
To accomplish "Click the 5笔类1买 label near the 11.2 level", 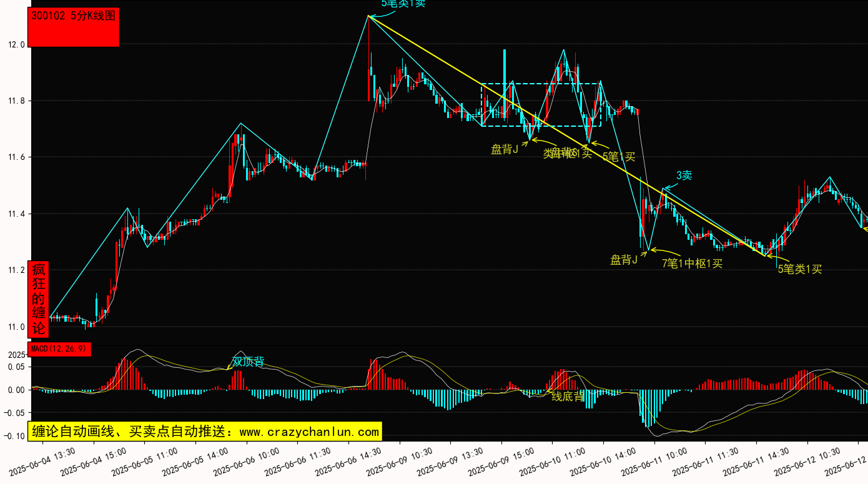I will [800, 269].
